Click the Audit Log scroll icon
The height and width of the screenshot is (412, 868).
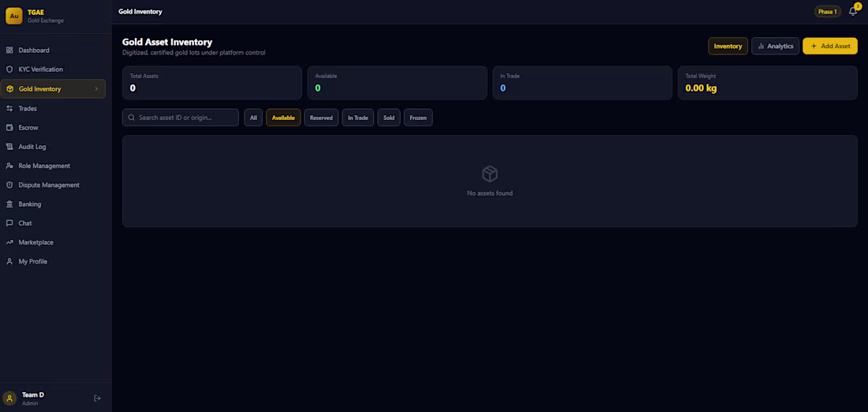click(9, 147)
